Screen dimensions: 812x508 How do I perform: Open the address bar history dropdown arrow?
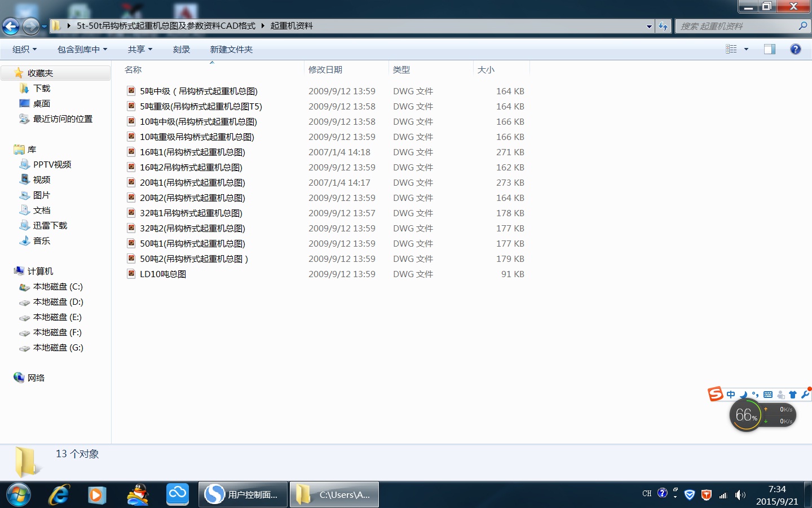coord(649,26)
